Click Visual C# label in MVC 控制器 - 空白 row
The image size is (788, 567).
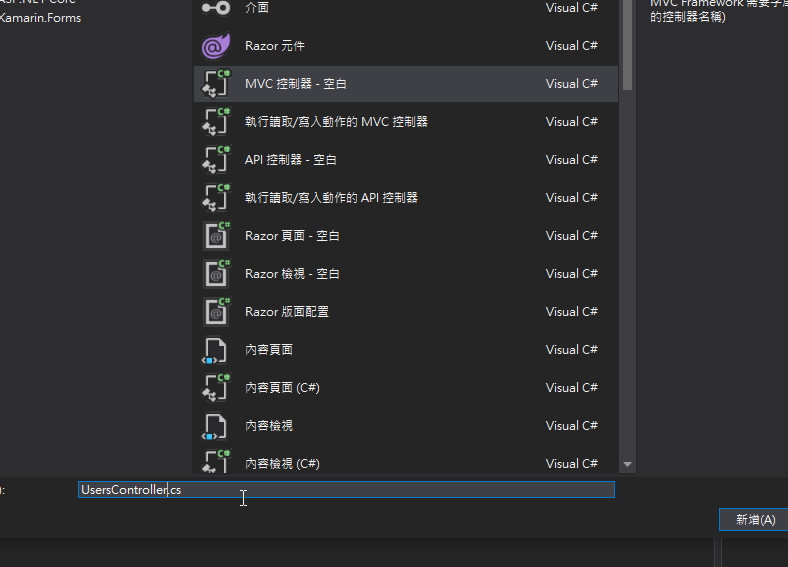(x=571, y=84)
